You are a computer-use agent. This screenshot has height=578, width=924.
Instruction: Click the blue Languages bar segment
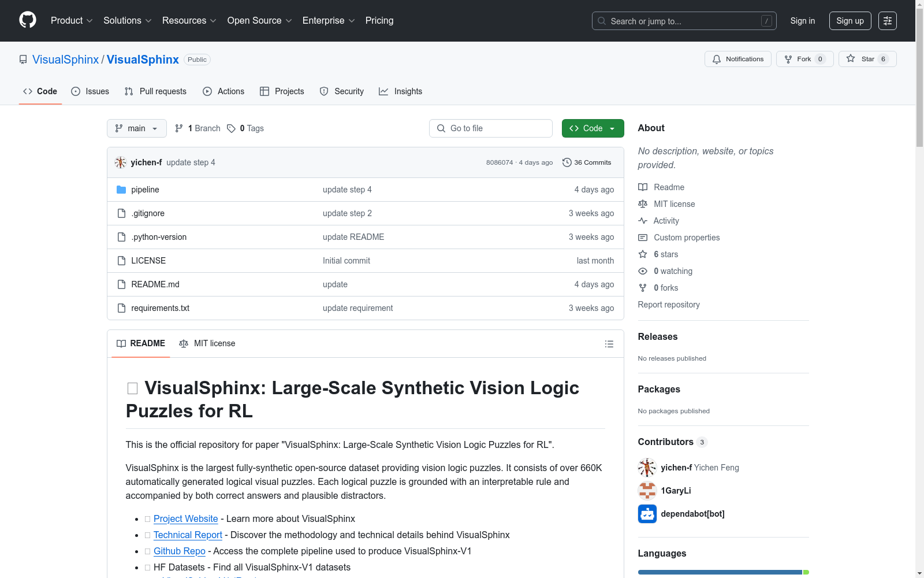720,572
